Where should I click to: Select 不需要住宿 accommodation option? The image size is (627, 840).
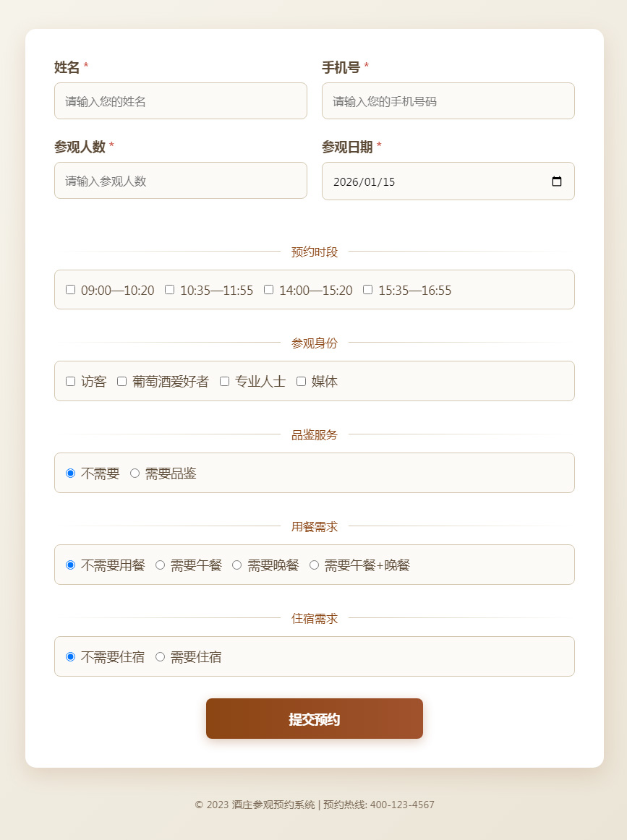coord(70,656)
